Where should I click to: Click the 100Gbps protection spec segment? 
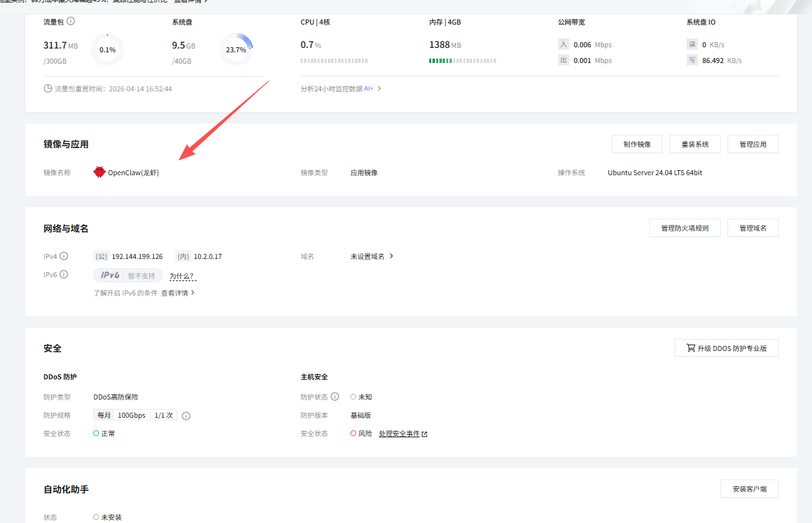132,415
